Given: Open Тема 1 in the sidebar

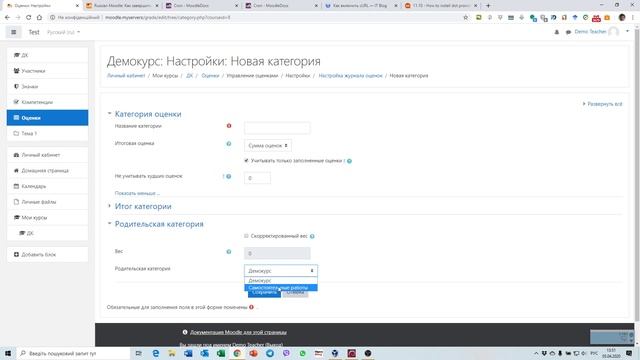Looking at the screenshot, I should tap(47, 133).
